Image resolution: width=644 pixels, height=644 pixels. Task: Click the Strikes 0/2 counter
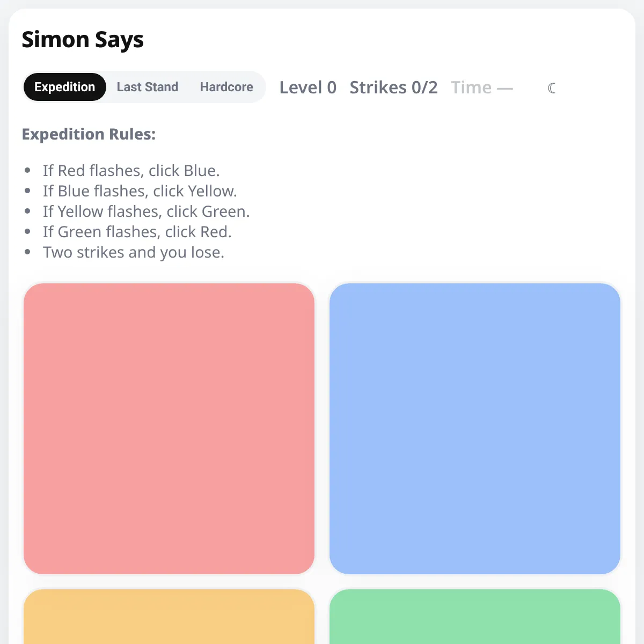pyautogui.click(x=393, y=87)
